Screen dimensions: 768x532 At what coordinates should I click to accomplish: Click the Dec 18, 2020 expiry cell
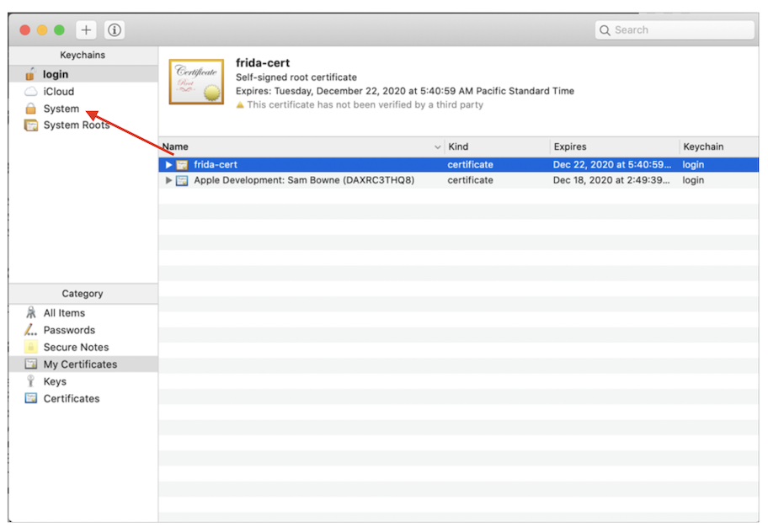click(611, 180)
